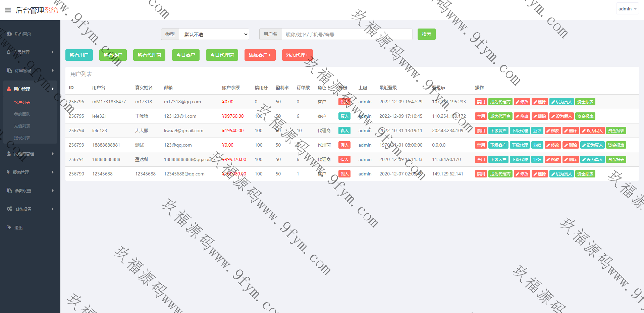This screenshot has width=644, height=313.
Task: Click the 系统设置 gears icon
Action: 9,209
